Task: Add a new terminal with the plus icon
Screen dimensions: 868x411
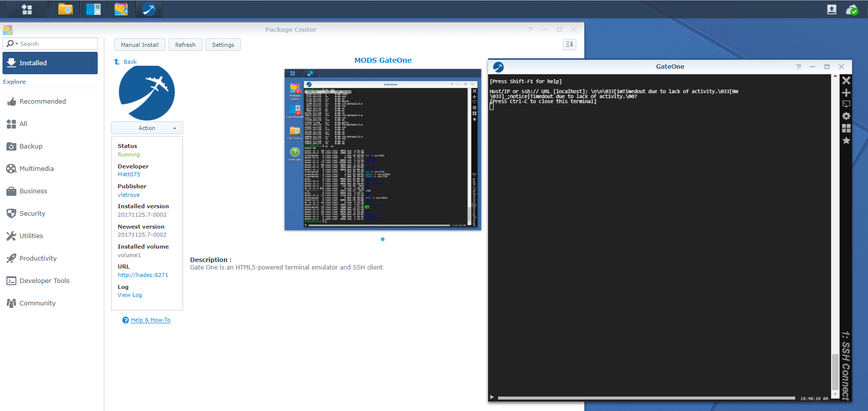Action: tap(846, 93)
